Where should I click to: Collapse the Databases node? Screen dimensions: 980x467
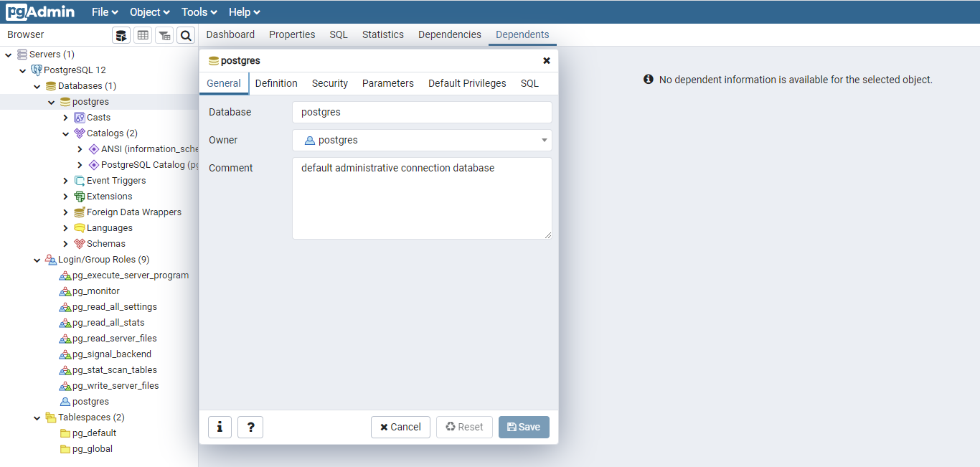click(x=37, y=86)
